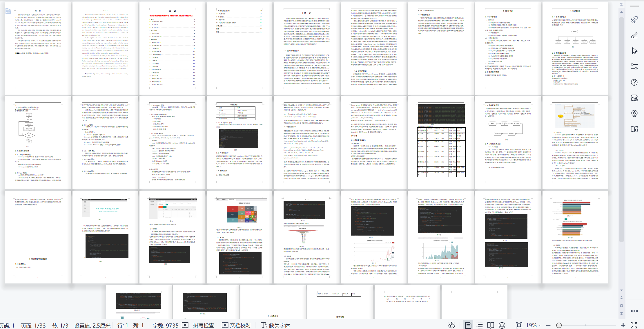Click the rocket icon in right sidebar
This screenshot has height=329, width=644.
(634, 19)
